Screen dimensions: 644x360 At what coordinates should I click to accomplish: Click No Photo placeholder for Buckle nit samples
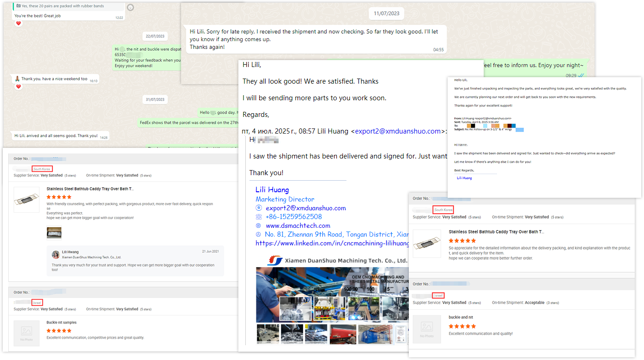26,333
